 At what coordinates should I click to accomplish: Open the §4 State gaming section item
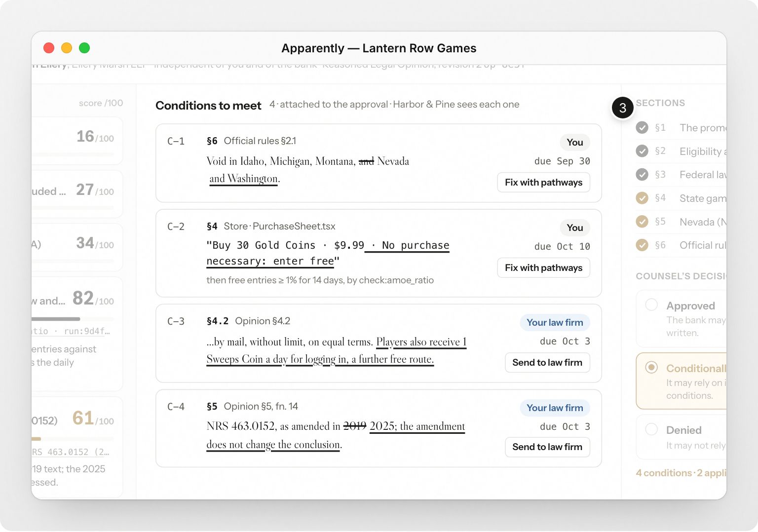click(x=681, y=198)
